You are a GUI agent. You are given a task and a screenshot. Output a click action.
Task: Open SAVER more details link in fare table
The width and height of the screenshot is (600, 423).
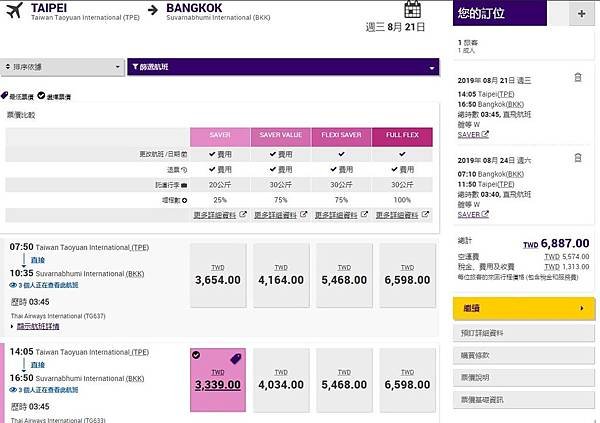[x=220, y=215]
